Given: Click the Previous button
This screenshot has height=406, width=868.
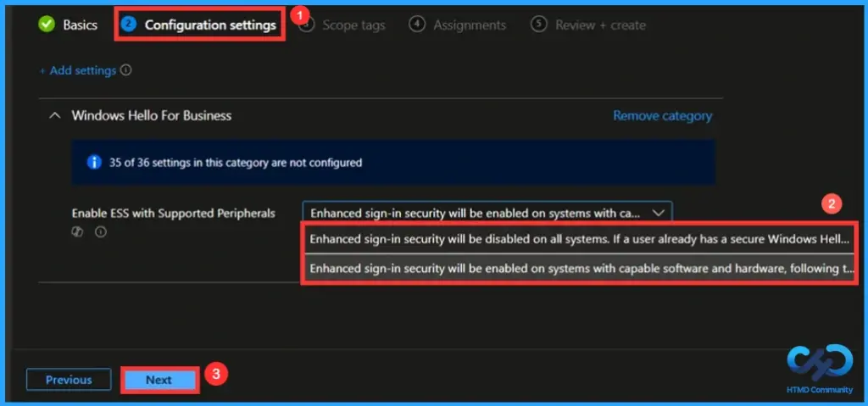Looking at the screenshot, I should click(69, 380).
